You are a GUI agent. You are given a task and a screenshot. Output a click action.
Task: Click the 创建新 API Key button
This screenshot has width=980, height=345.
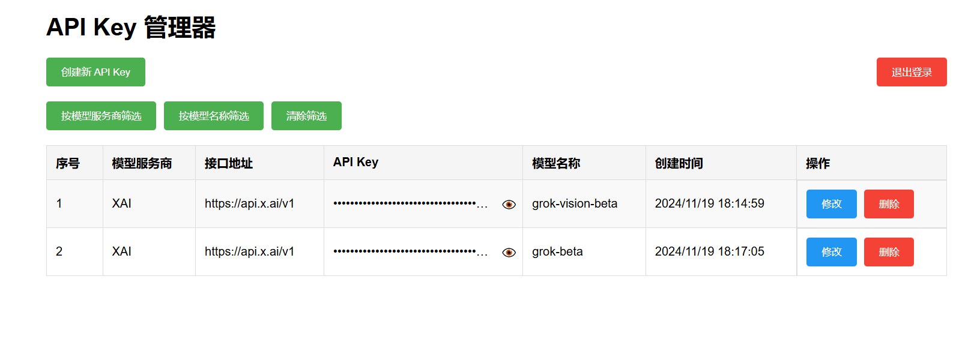click(95, 72)
